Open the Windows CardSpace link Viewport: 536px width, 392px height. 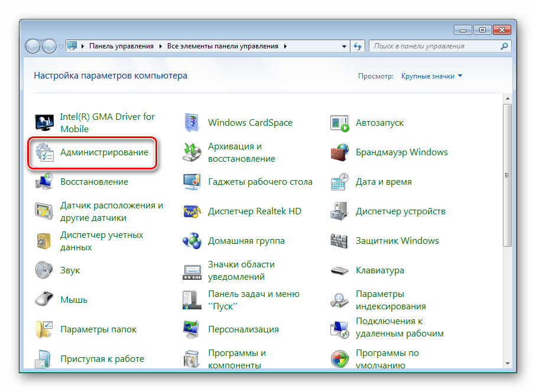coord(250,123)
